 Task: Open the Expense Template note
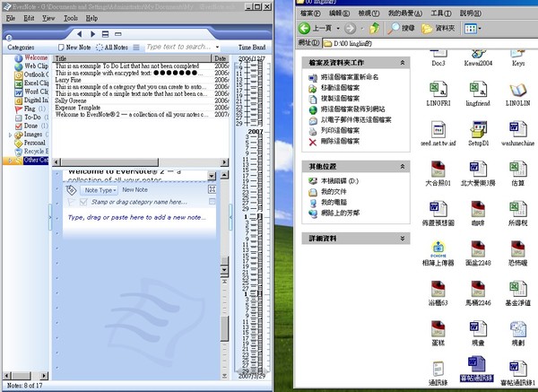coord(141,108)
